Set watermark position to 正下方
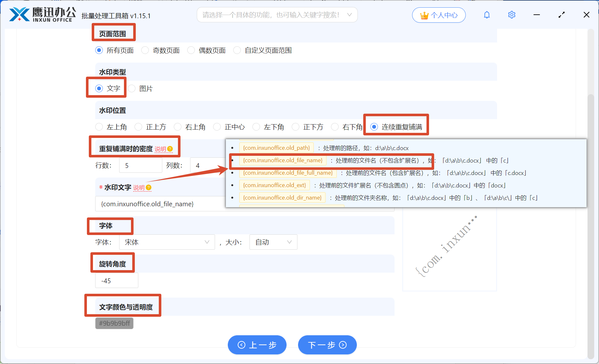This screenshot has height=364, width=599. tap(296, 127)
